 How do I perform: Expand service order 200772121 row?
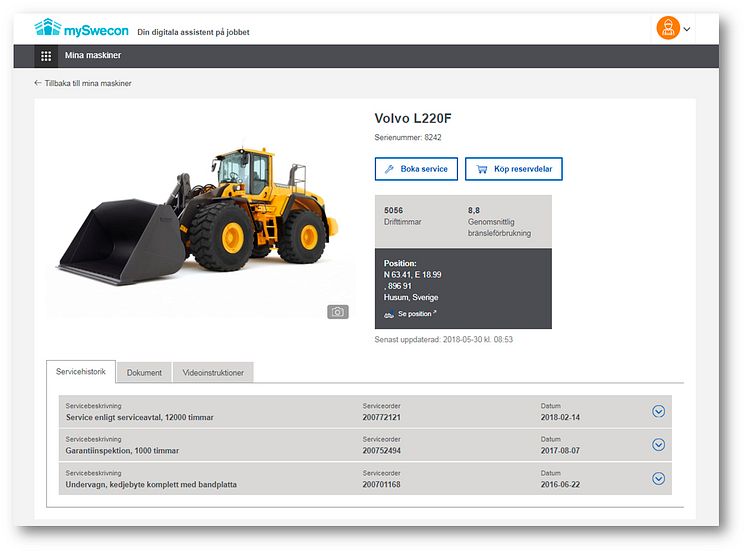(658, 411)
